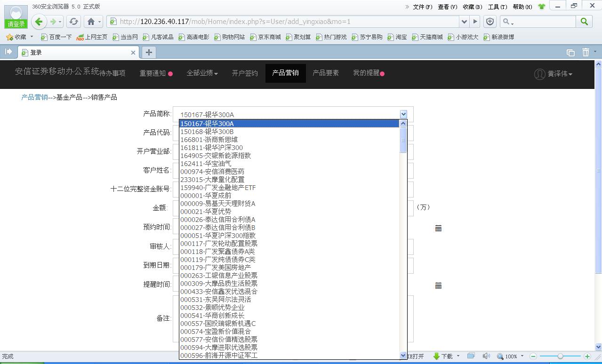The height and width of the screenshot is (364, 602).
Task: Choose 162411-华宝油气 in the dropdown list
Action: pyautogui.click(x=289, y=164)
